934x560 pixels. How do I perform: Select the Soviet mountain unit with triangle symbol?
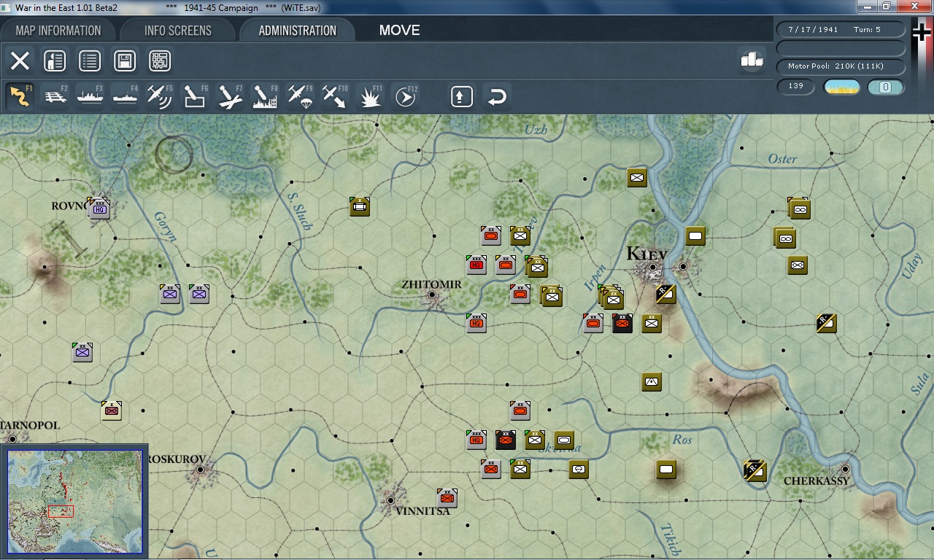pos(652,381)
